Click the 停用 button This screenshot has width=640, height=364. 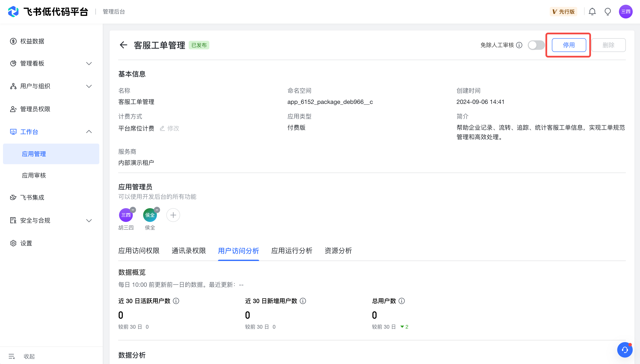tap(569, 45)
